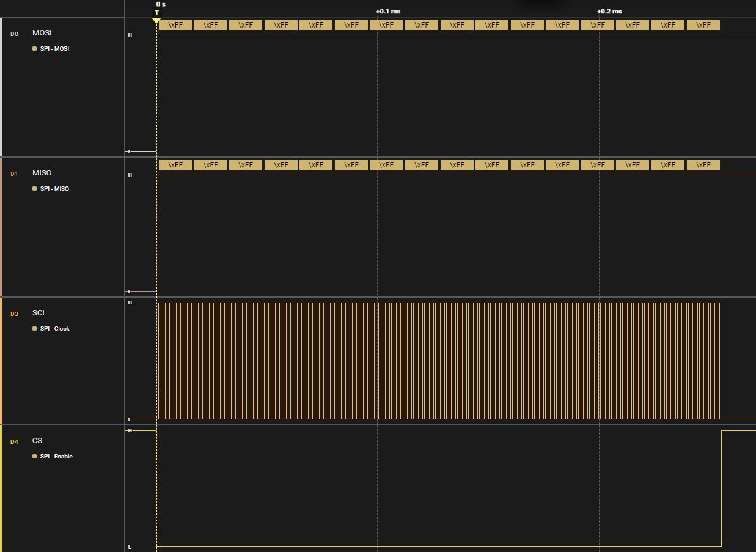
Task: Click the last \xFF bubble on the MOSI row
Action: click(703, 25)
